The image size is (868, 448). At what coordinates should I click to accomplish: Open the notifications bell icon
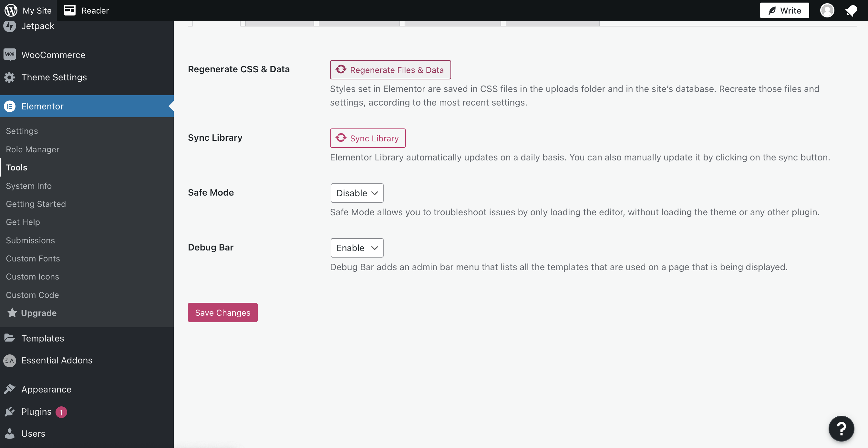851,10
